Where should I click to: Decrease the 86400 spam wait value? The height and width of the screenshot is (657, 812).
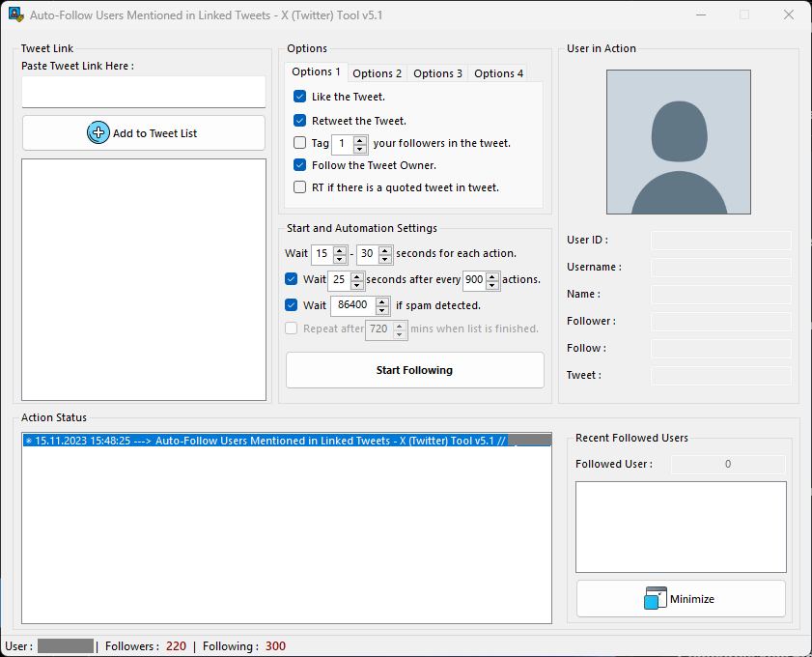382,310
